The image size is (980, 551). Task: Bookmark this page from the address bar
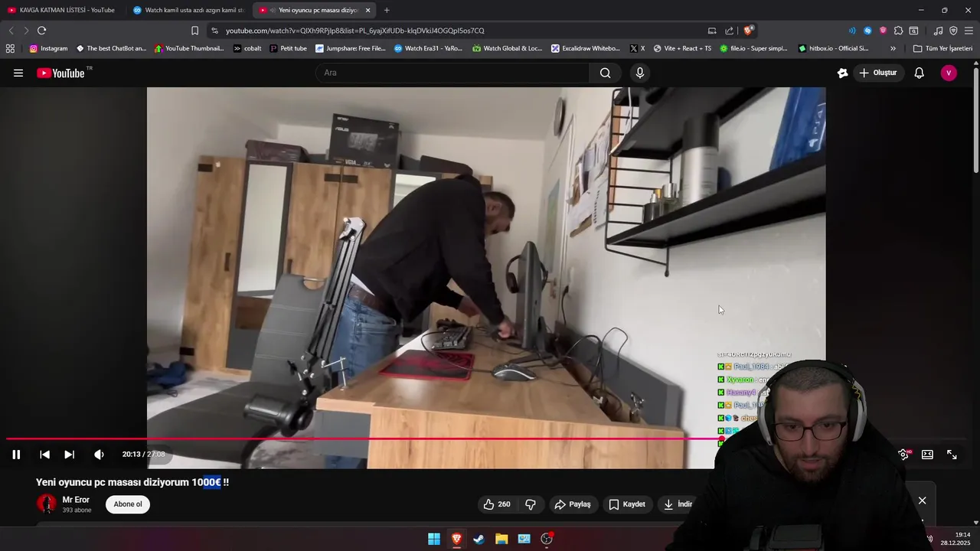coord(194,31)
